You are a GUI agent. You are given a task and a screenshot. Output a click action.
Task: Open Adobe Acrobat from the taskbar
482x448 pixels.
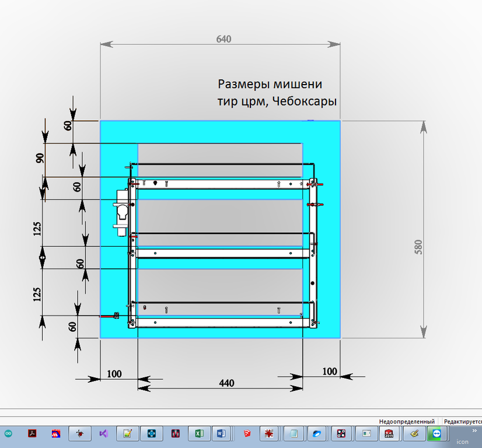[x=33, y=433]
